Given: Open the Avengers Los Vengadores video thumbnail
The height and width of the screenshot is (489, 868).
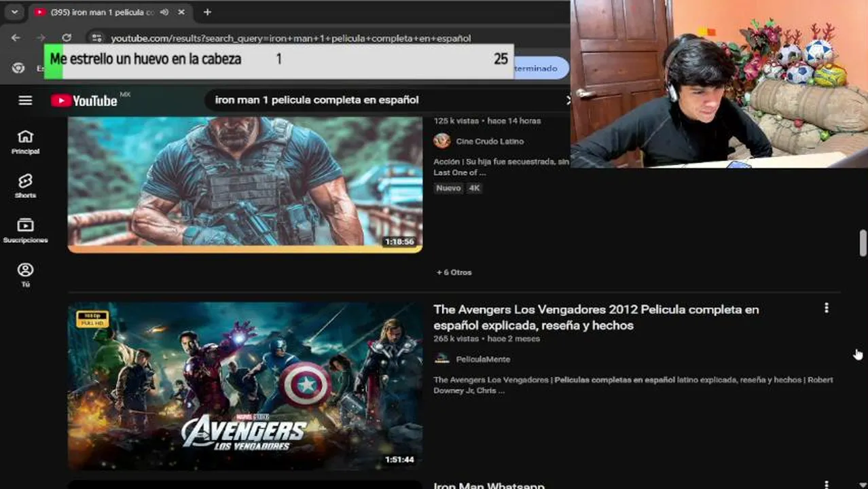Looking at the screenshot, I should coord(245,386).
